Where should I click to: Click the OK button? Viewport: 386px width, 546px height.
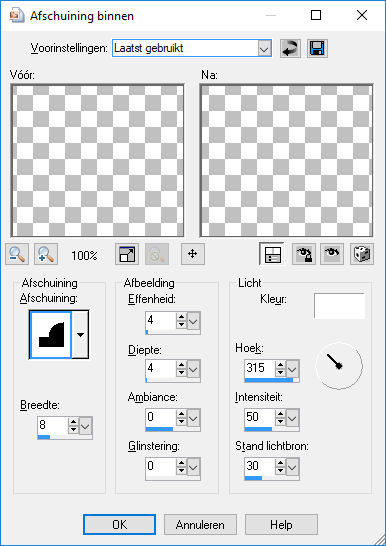point(119,524)
